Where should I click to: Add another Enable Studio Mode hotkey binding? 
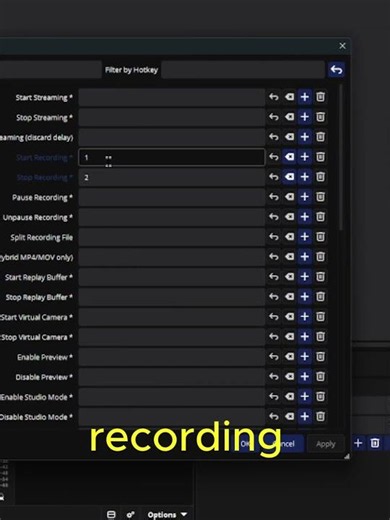(305, 397)
